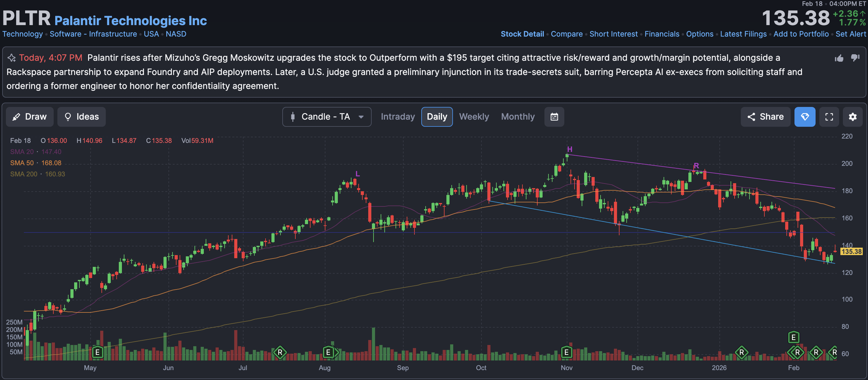Click the thumbs down icon on news
This screenshot has width=868, height=380.
coord(855,58)
